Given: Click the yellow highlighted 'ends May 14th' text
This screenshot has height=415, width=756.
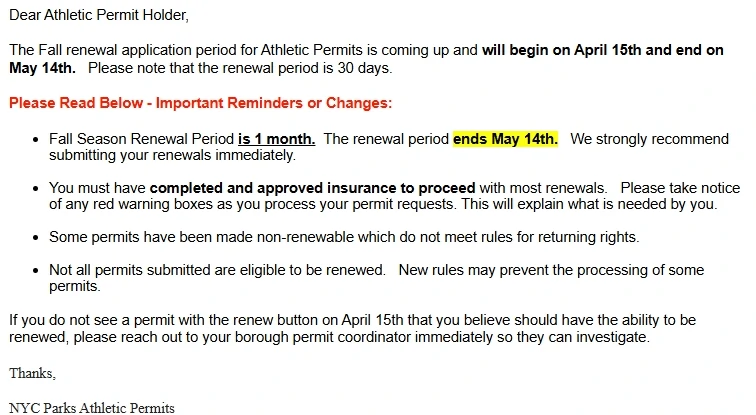Looking at the screenshot, I should 505,139.
